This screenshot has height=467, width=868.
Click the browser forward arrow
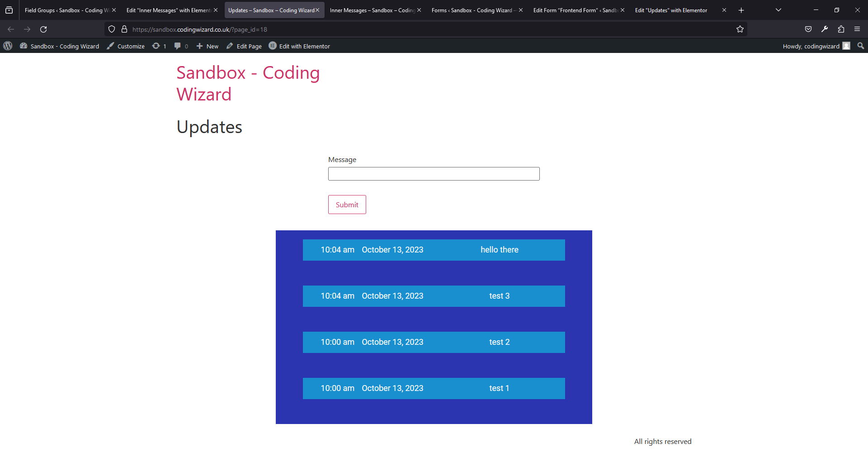27,29
